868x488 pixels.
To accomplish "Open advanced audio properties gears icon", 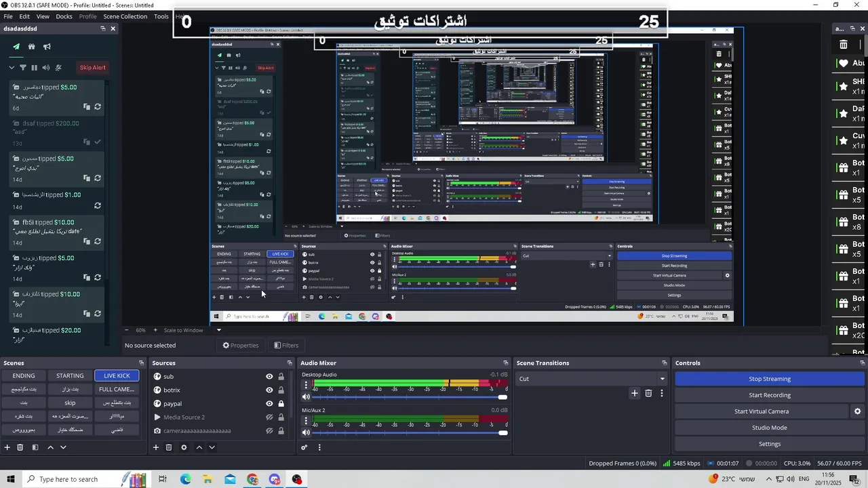I will [304, 447].
